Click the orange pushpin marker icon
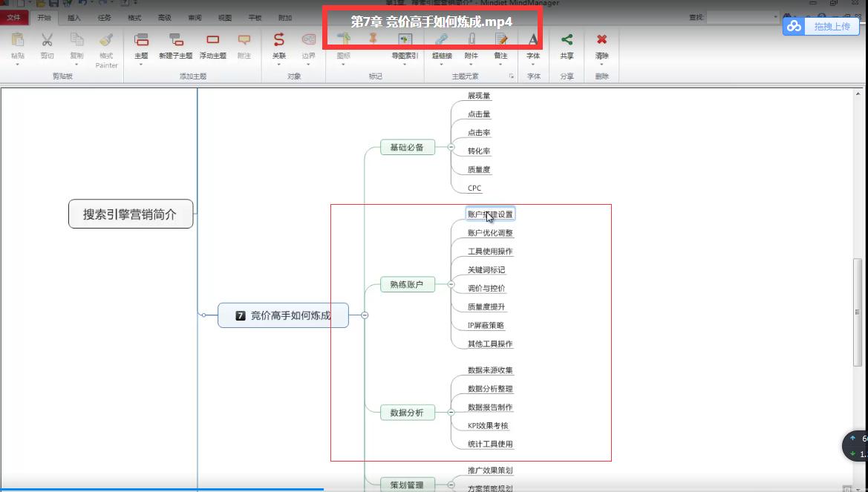The height and width of the screenshot is (492, 868). point(373,38)
